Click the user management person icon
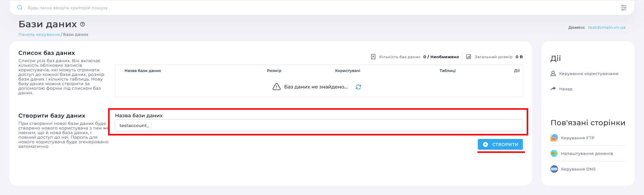644x195 pixels. click(x=553, y=73)
